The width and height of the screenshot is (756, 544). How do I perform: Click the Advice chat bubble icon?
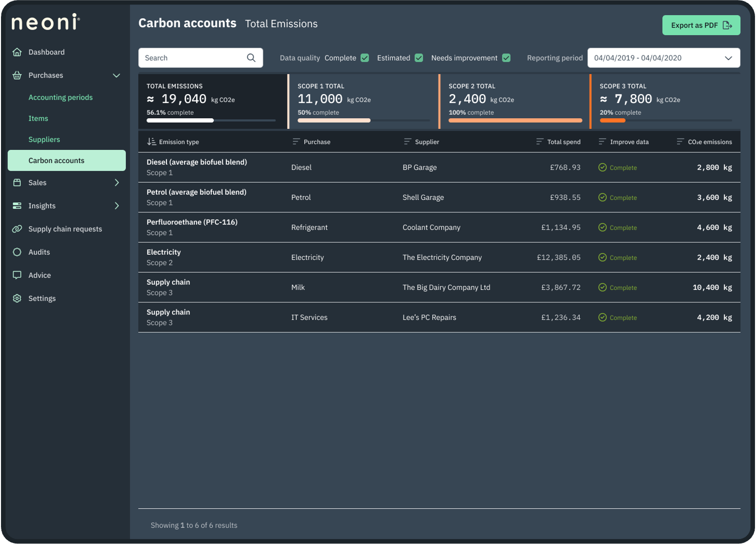(x=17, y=275)
